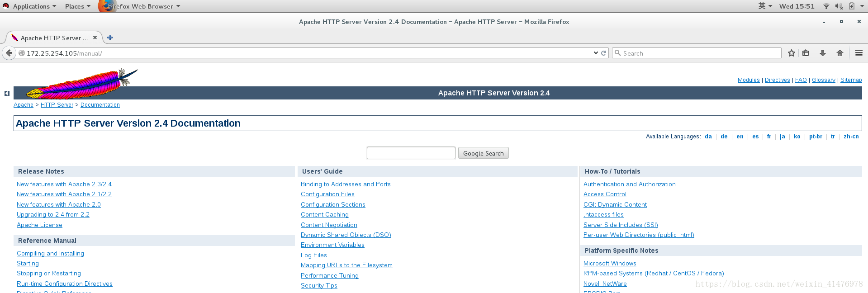Open the URL history dropdown arrow
The image size is (868, 293).
tap(596, 53)
